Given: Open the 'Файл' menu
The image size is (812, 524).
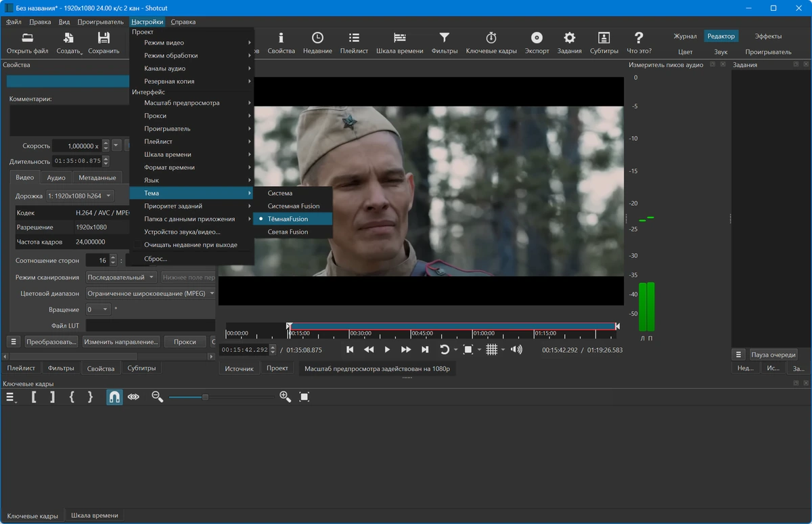Looking at the screenshot, I should tap(14, 22).
